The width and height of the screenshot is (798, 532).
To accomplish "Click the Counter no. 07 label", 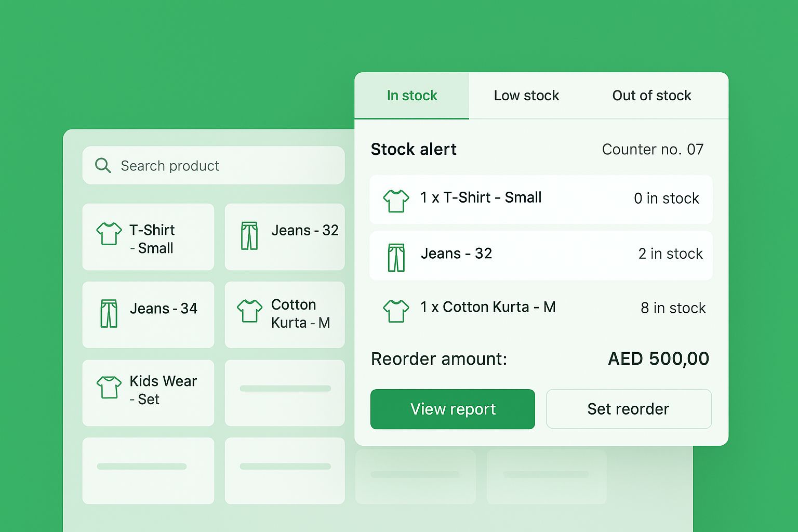I will click(653, 149).
